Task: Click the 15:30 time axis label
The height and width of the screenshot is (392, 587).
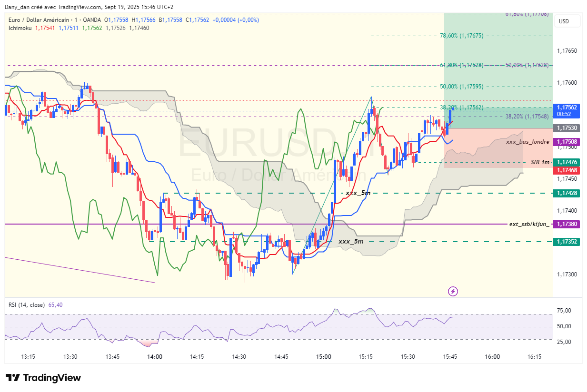Action: click(408, 357)
